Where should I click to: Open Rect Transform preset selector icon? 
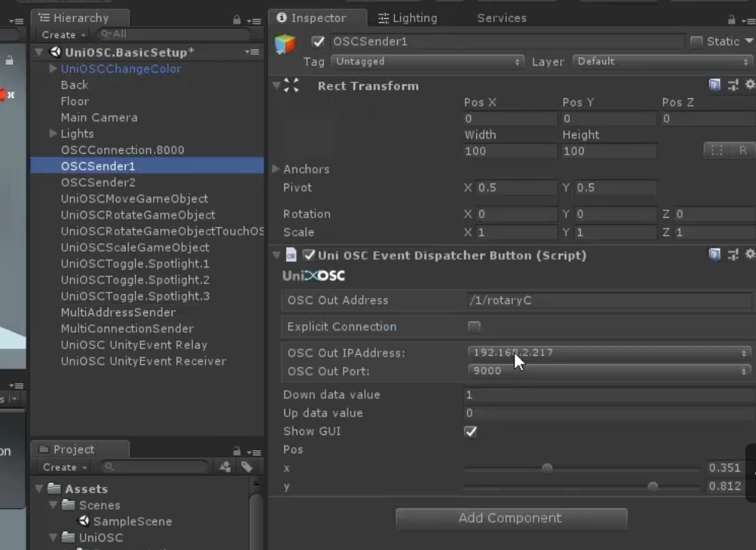point(733,85)
